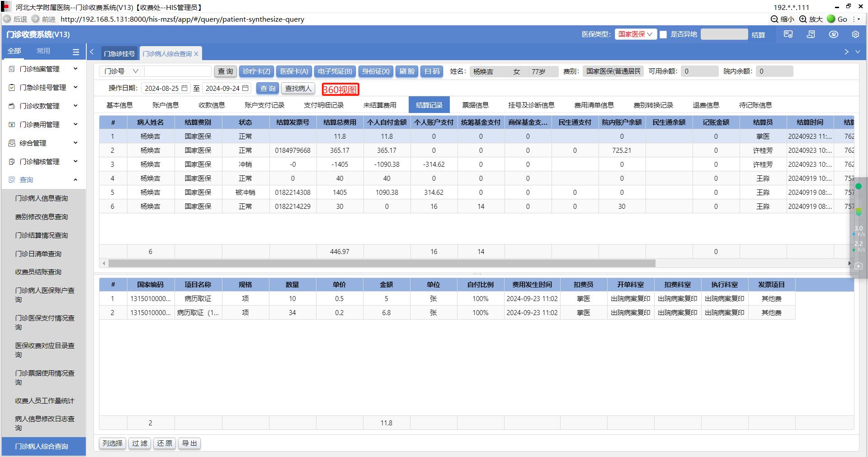Click 门诊稽核管理 sidebar icon

12,162
